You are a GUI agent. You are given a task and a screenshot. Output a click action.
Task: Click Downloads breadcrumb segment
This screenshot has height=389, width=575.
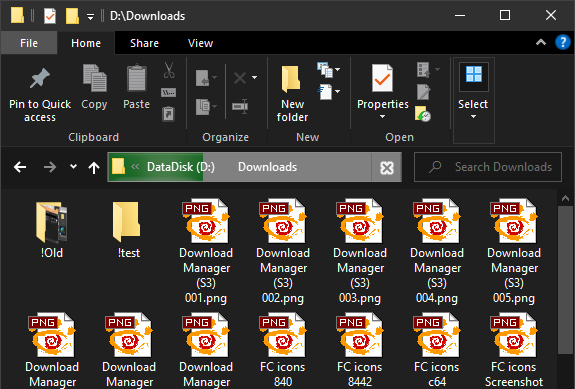tap(267, 167)
